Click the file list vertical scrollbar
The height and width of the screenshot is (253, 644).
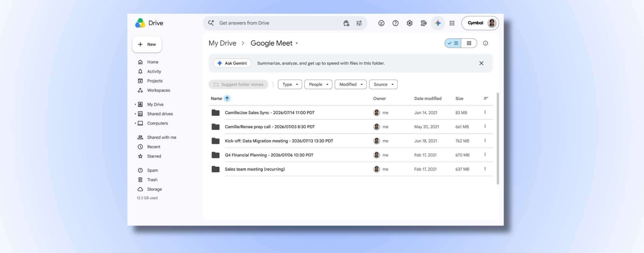pos(498,138)
